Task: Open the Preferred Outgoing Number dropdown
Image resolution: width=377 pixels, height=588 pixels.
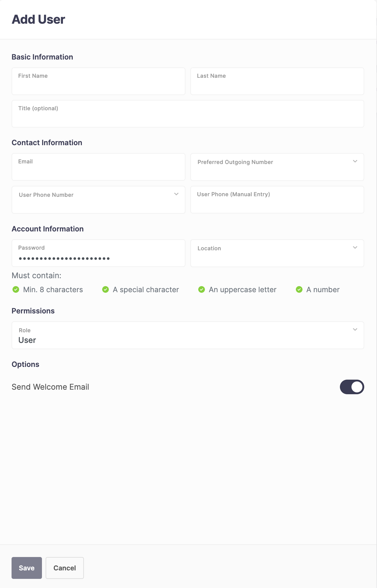Action: 277,167
